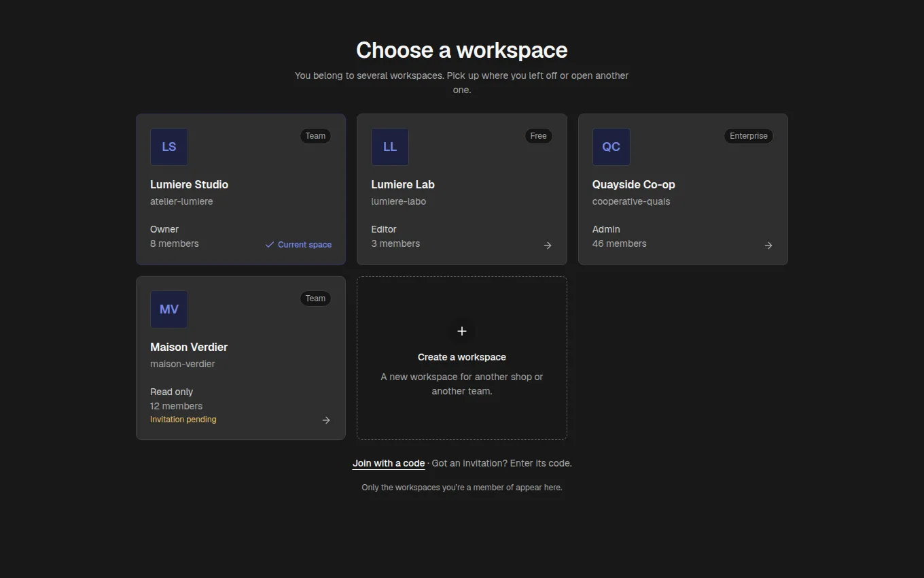Viewport: 924px width, 578px height.
Task: Click the 3 members count
Action: [395, 243]
